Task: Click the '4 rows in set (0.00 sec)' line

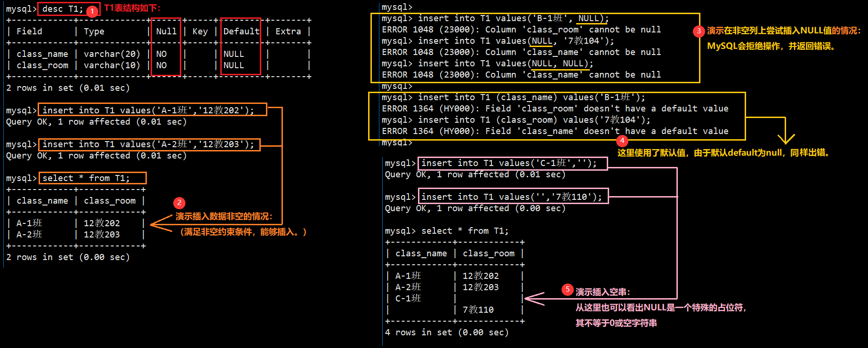Action: [447, 332]
